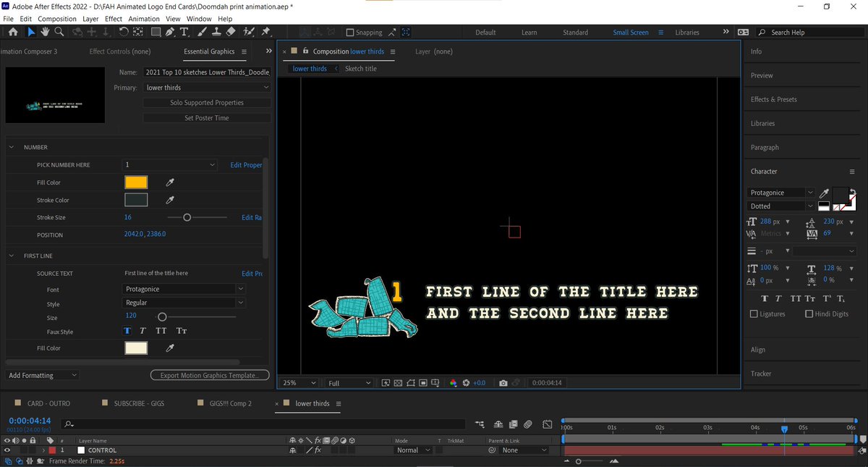The image size is (868, 467).
Task: Select the Horizontal Type tool
Action: pos(184,32)
